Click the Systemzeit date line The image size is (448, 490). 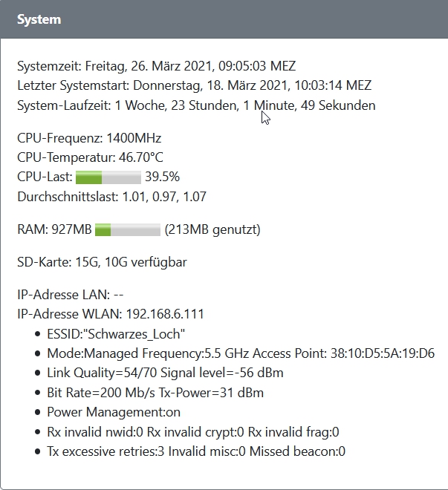click(157, 66)
